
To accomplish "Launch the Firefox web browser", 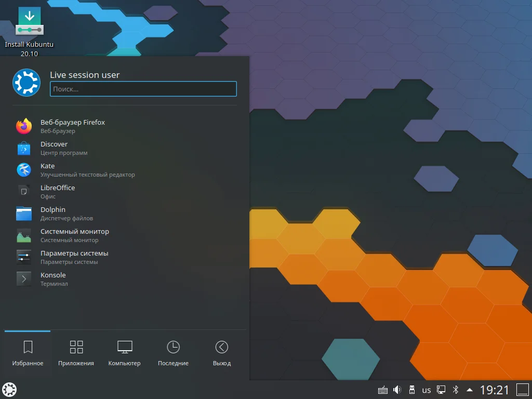I will coord(73,126).
